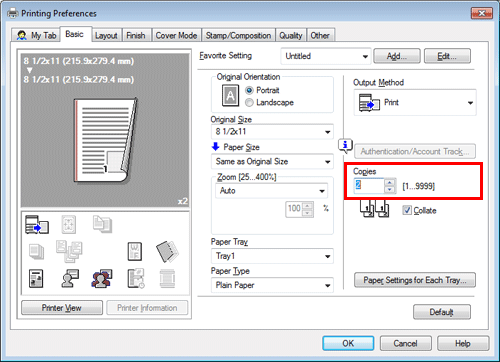Increase copies with the up stepper arrow
The image size is (500, 362).
(389, 182)
